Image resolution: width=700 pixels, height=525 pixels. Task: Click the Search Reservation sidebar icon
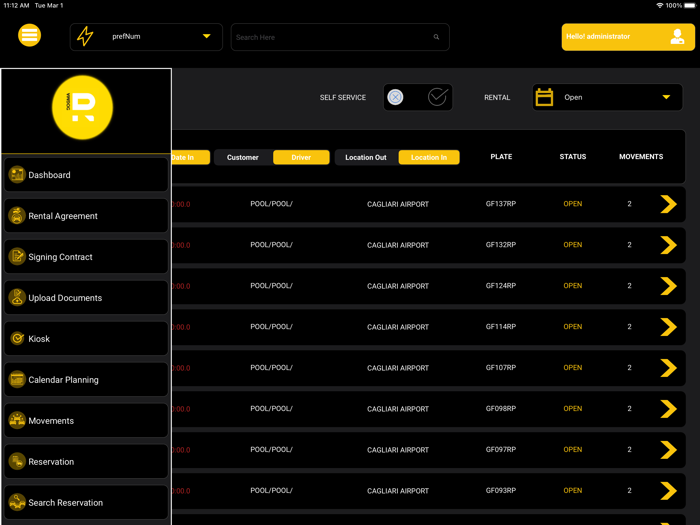tap(17, 502)
